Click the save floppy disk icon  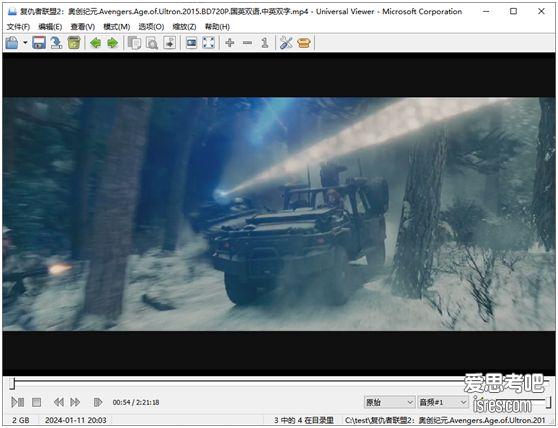coord(39,43)
